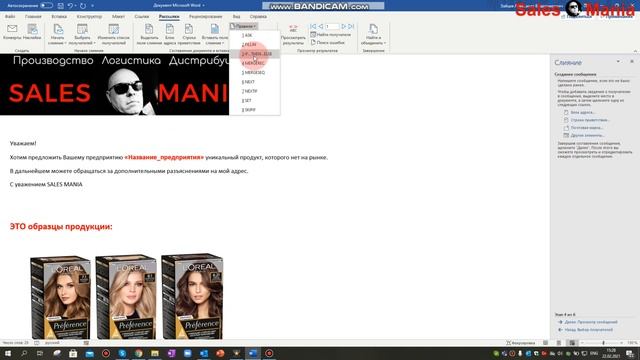Select IF...THEN...ELSE rule in dropdown
640x360 pixels.
pos(255,54)
